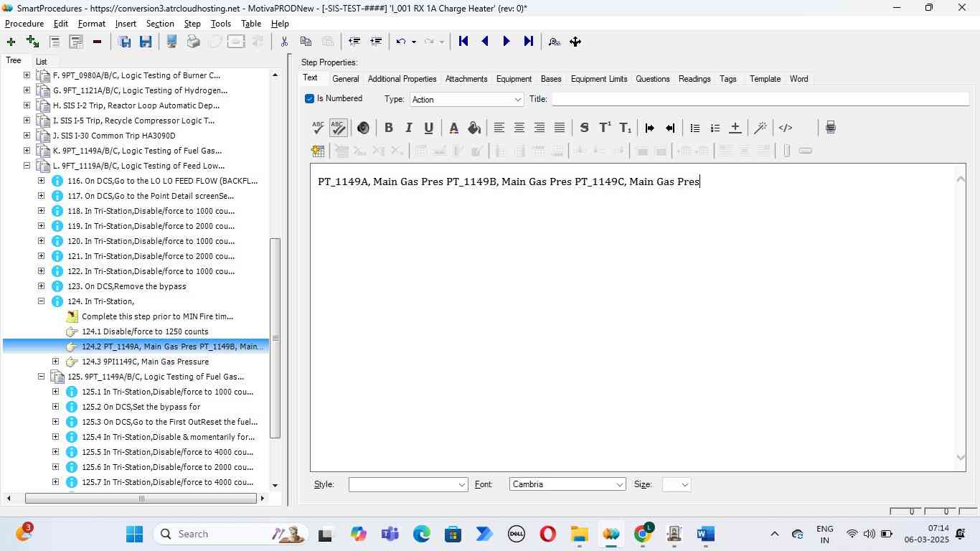Screen dimensions: 980x551
Task: Select section J. SIS I-30 Common Trip HA3090D
Action: point(114,136)
